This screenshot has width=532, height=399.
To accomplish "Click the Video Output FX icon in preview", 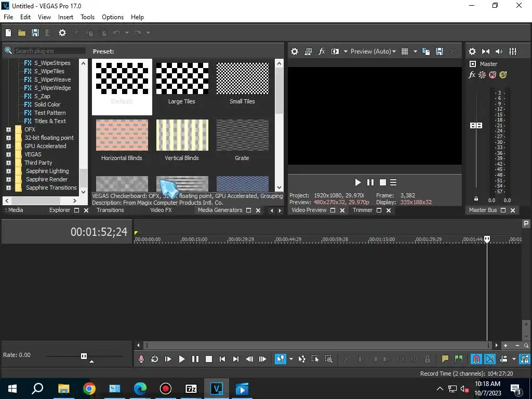I will coord(322,51).
